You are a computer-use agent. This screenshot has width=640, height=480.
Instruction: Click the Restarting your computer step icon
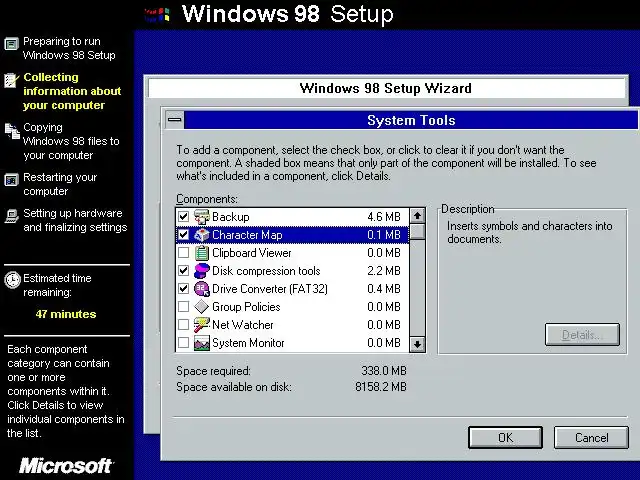click(11, 180)
